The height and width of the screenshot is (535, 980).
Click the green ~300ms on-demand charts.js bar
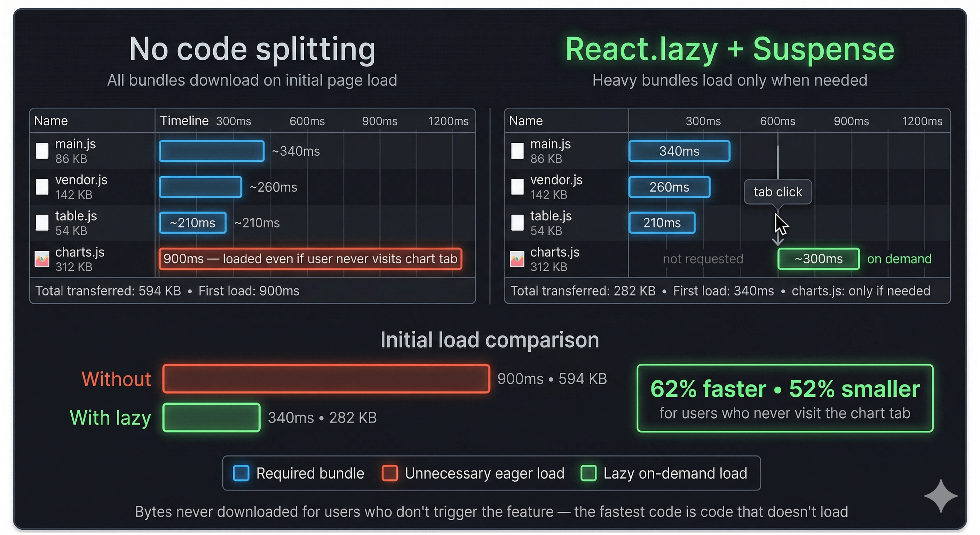click(819, 259)
